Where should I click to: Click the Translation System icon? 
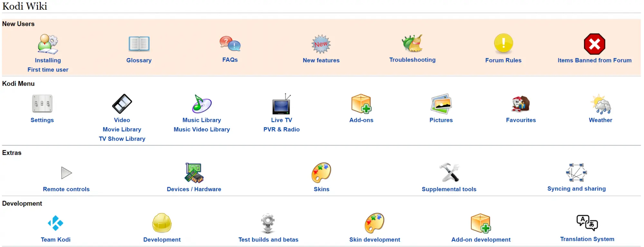pyautogui.click(x=587, y=223)
